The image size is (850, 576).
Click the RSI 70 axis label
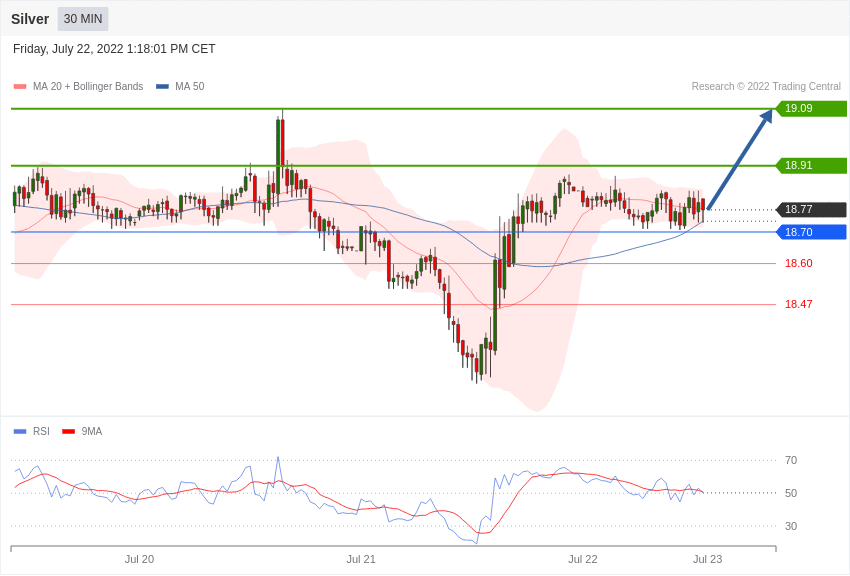791,460
